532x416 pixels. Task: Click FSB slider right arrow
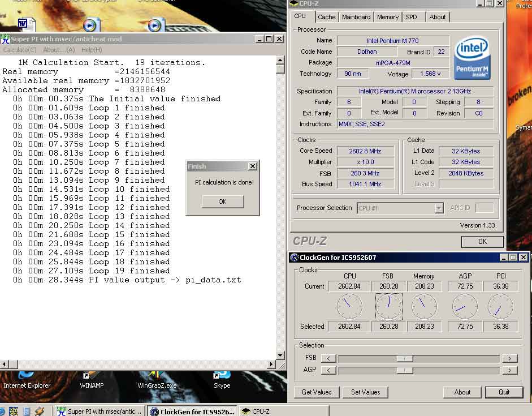509,358
